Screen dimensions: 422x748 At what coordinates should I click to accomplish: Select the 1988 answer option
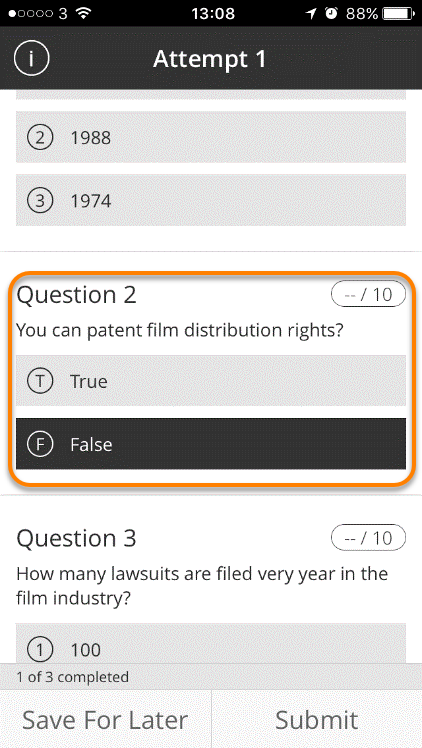pyautogui.click(x=211, y=137)
